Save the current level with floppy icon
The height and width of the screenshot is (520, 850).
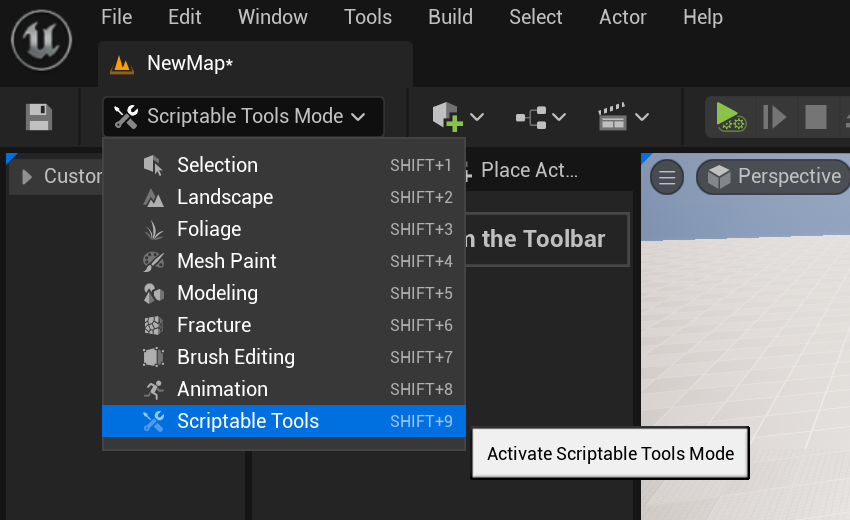pyautogui.click(x=39, y=117)
